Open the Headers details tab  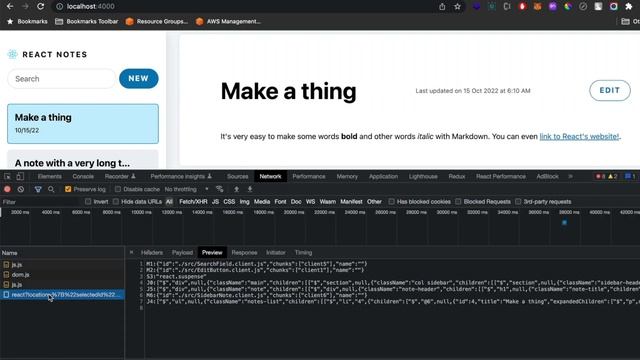tap(151, 253)
